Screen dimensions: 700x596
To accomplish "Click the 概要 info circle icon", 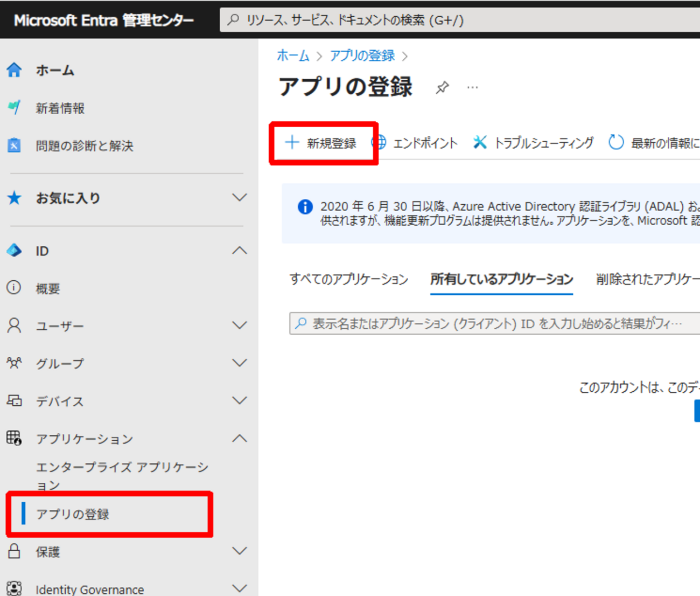I will [x=14, y=288].
